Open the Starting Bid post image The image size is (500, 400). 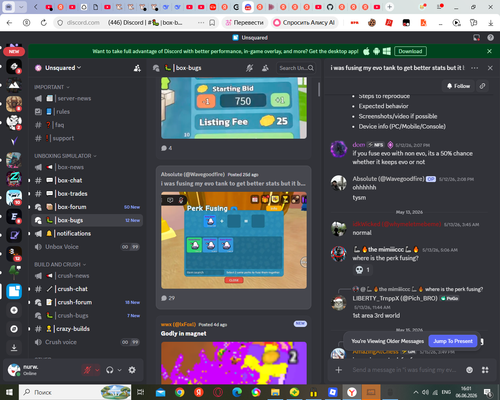tap(234, 108)
